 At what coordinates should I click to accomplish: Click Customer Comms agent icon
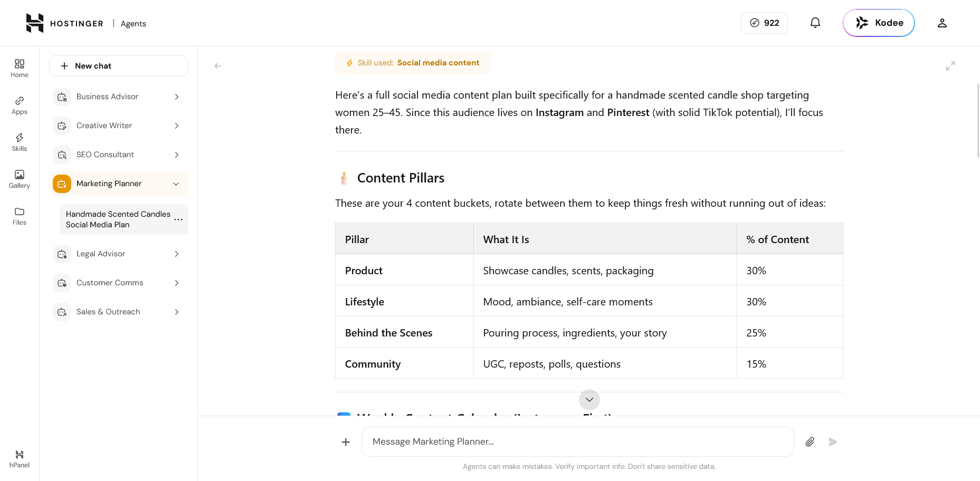62,283
